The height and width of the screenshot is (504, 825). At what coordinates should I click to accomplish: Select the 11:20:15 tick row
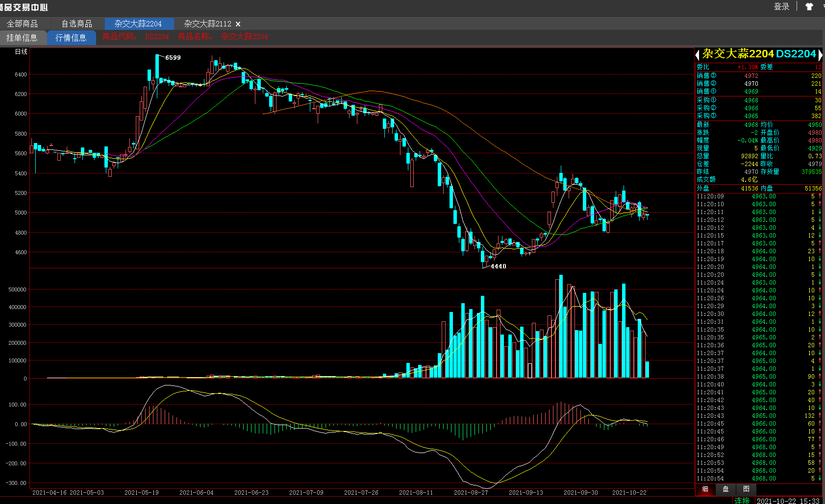click(x=759, y=236)
